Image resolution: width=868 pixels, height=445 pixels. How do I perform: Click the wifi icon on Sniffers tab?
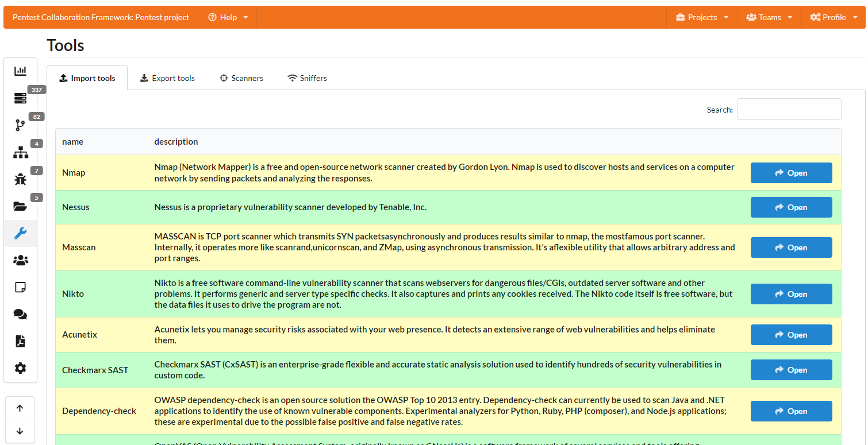pyautogui.click(x=293, y=78)
